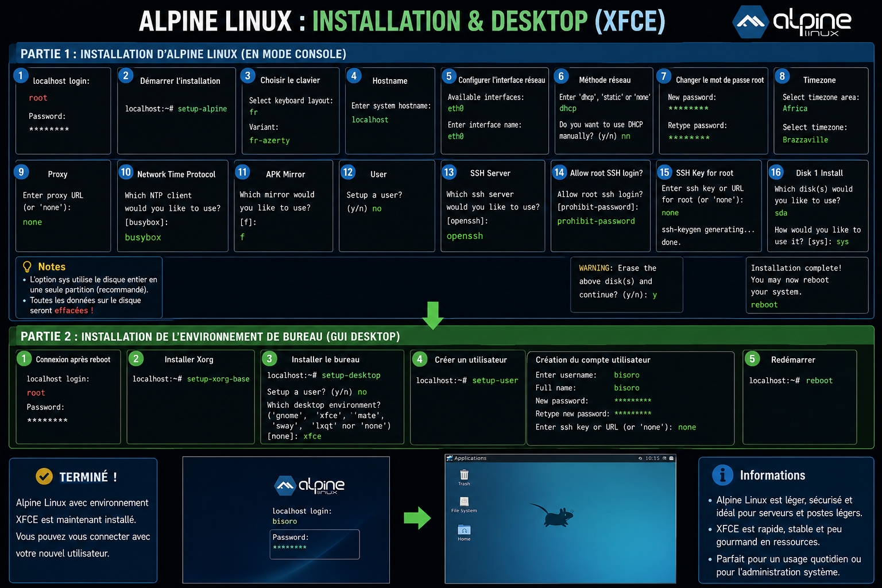Click the 'Full name:' label in account creation
The width and height of the screenshot is (882, 588).
[555, 388]
